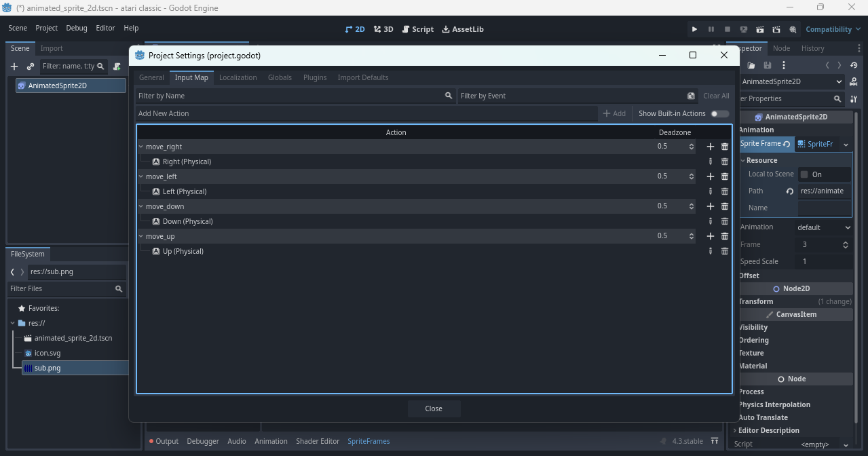Click the Play project button
The image size is (868, 456).
pos(694,29)
